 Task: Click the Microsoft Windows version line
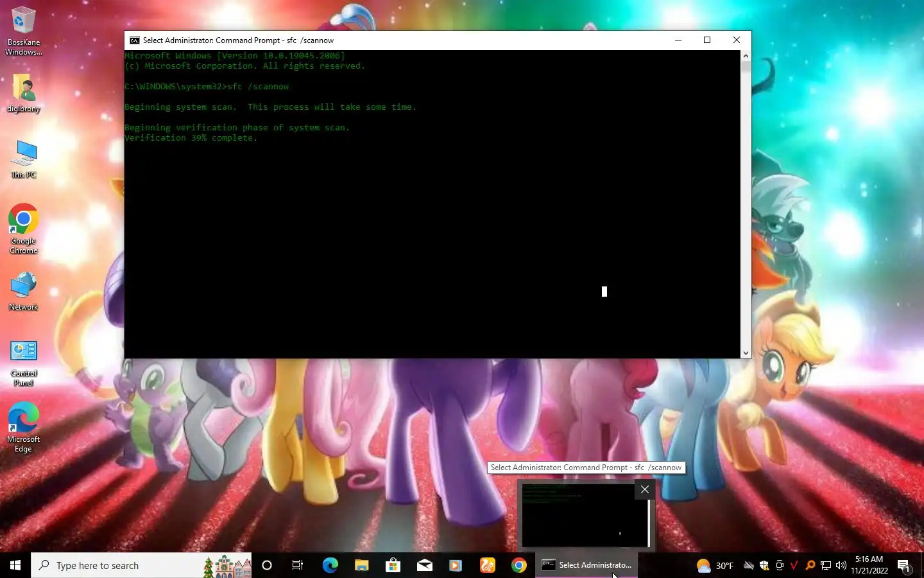235,56
